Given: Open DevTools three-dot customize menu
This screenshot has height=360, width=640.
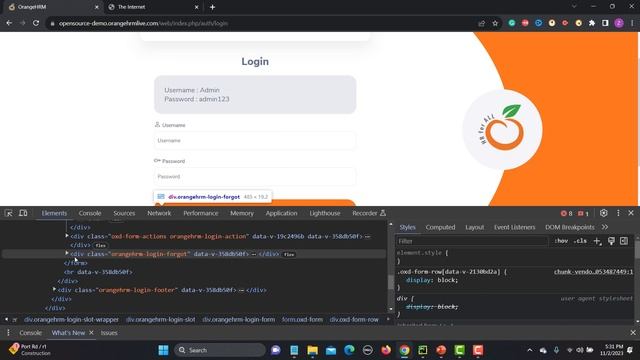Looking at the screenshot, I should [618, 213].
